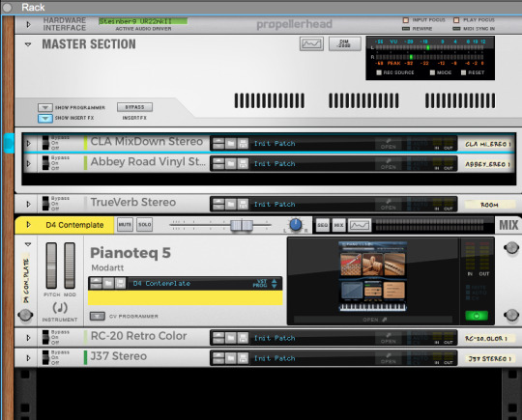Viewport: 522px width, 420px height.
Task: Collapse the Pianoteq 5 device
Action: [28, 244]
